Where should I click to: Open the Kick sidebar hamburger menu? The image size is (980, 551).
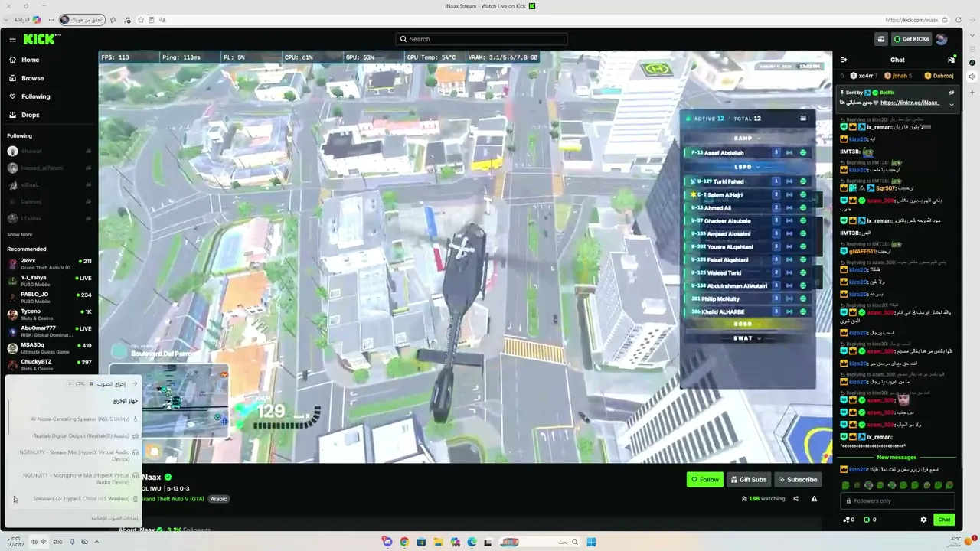[12, 39]
